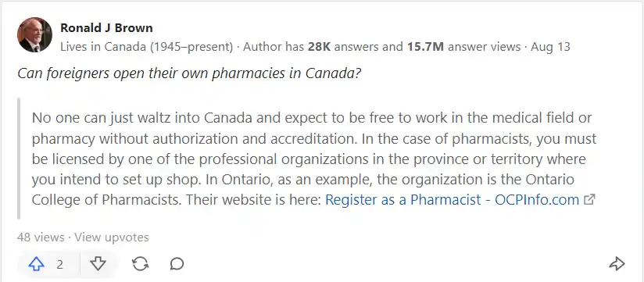Viewport: 644px width, 282px height.
Task: Click the 15.7M answer views stat
Action: pos(463,47)
